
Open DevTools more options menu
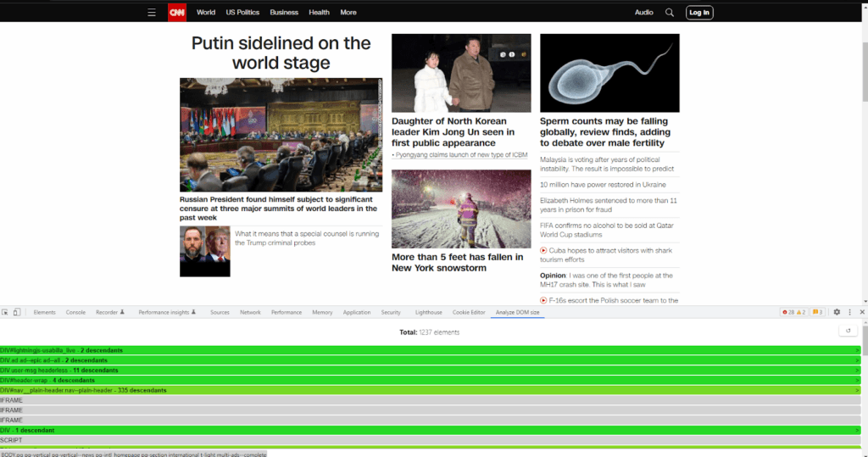849,312
